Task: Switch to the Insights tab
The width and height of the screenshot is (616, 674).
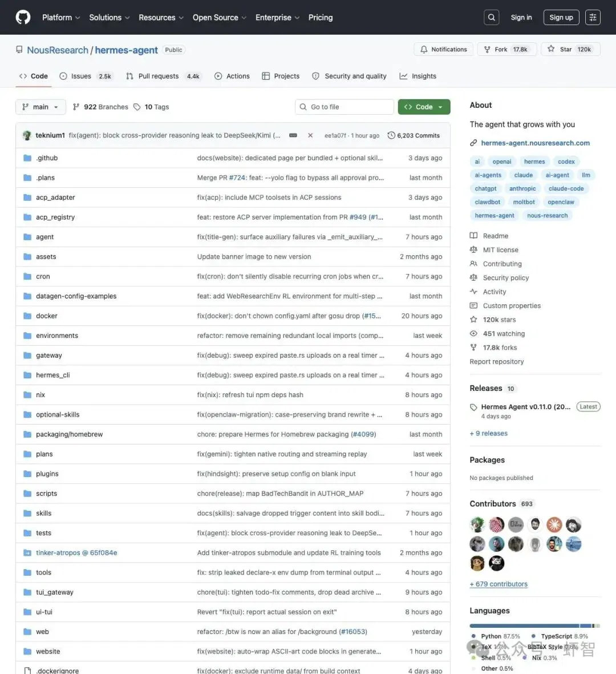Action: click(x=418, y=76)
